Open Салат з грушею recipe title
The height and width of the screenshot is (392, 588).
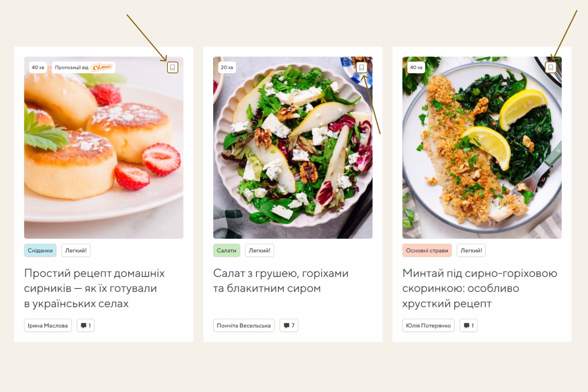(x=281, y=281)
